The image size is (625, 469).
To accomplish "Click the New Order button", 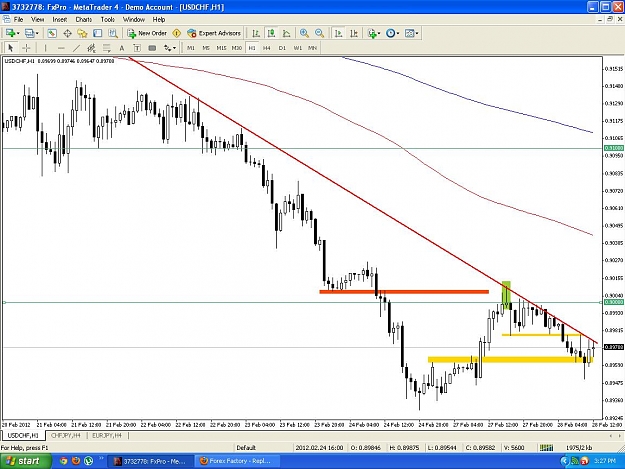I will pos(147,33).
